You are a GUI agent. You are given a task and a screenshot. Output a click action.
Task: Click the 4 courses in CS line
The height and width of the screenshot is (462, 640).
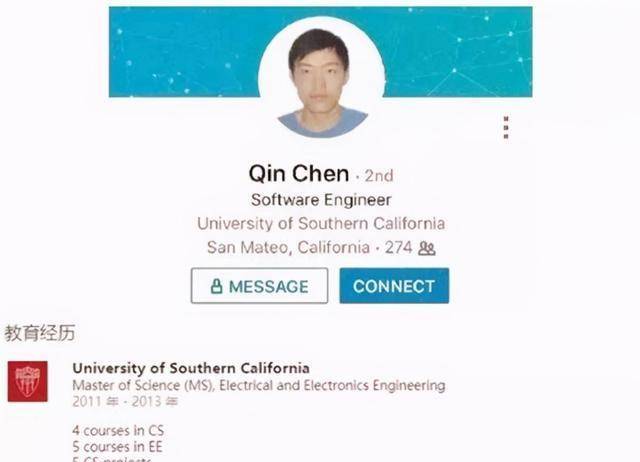pyautogui.click(x=118, y=431)
